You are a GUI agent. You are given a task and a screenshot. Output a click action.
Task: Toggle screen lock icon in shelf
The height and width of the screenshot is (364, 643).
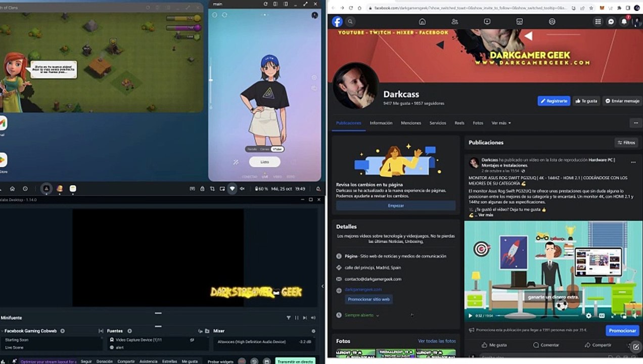pos(202,189)
